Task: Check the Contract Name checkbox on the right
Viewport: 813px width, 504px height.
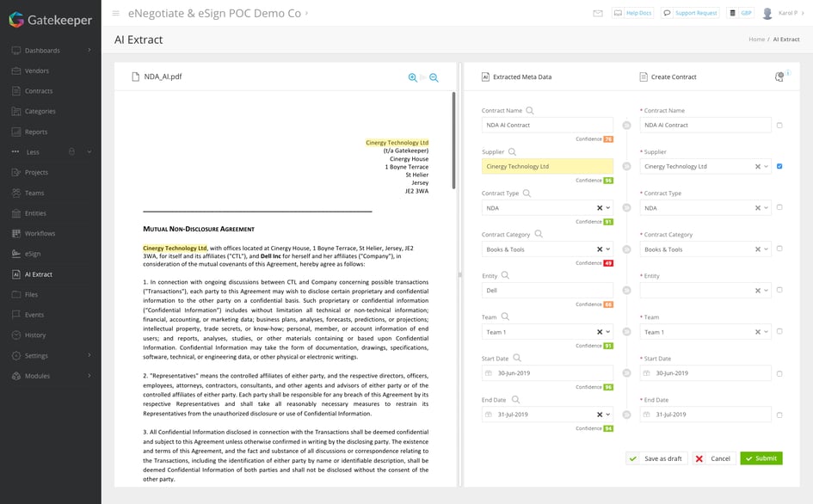Action: (x=779, y=125)
